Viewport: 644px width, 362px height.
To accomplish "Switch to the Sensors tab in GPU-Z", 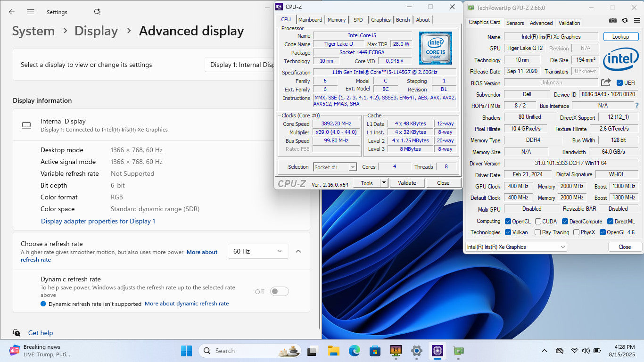I will [515, 23].
